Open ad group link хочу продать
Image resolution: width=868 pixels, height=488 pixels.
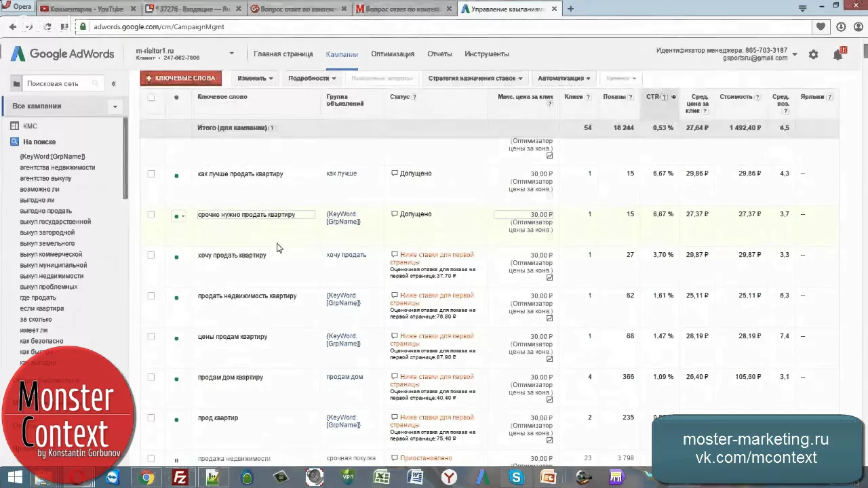(x=346, y=255)
